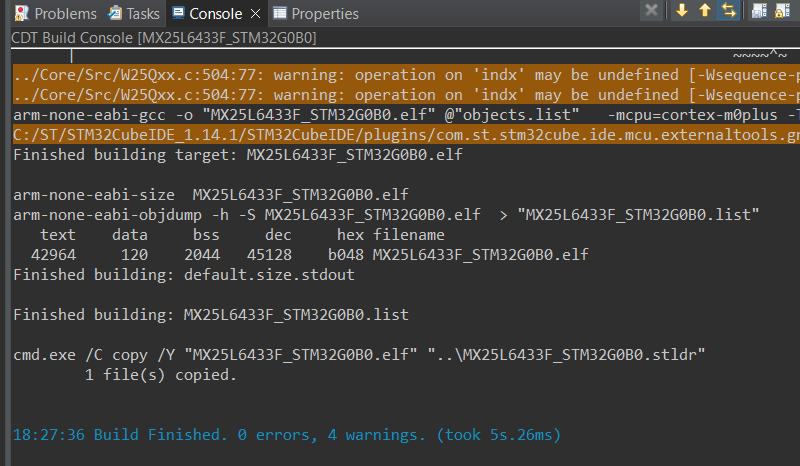Click the greyed-out X icon in console toolbar

(x=651, y=12)
